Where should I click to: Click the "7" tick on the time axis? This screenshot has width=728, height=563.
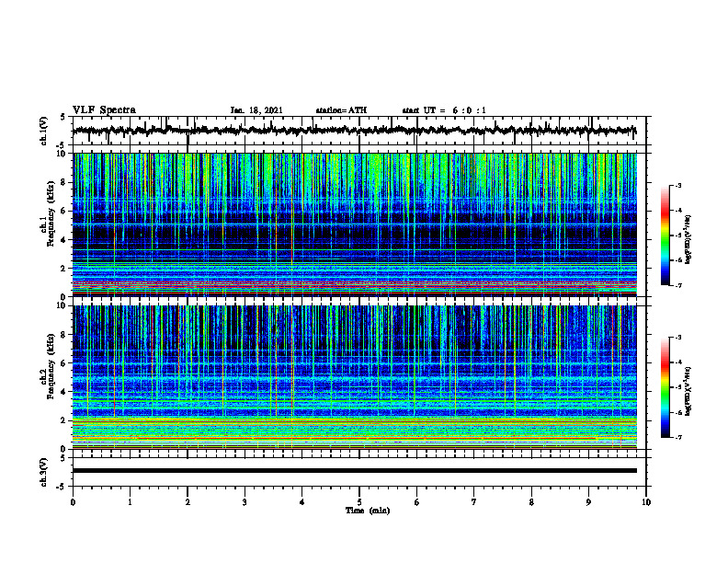click(x=474, y=502)
